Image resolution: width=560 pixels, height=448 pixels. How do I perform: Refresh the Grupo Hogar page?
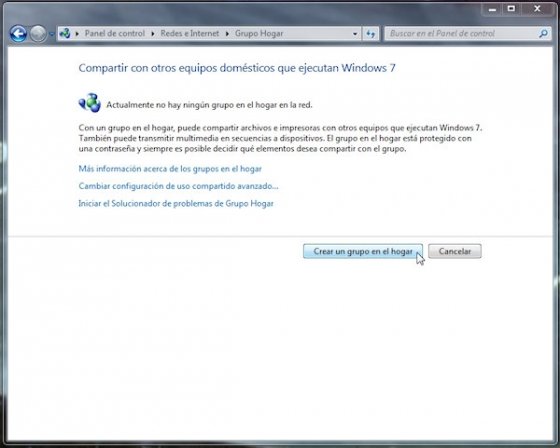tap(371, 34)
